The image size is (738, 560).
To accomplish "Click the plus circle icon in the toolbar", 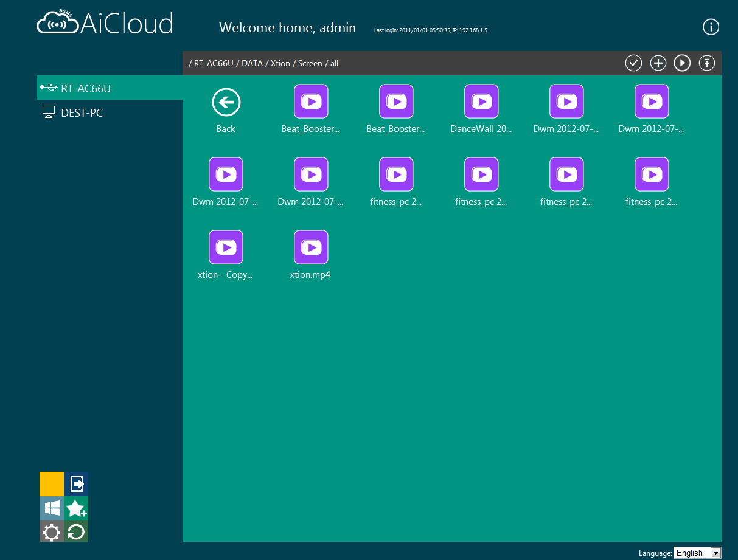I will pyautogui.click(x=658, y=63).
